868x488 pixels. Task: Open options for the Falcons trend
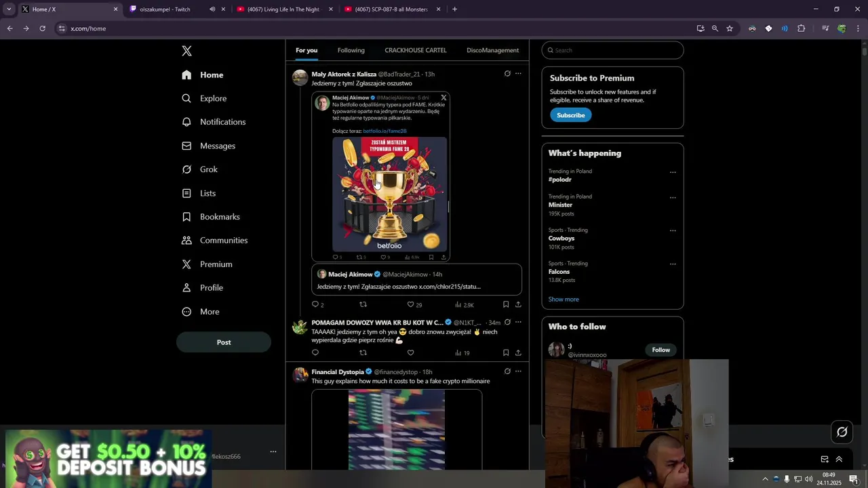(673, 264)
